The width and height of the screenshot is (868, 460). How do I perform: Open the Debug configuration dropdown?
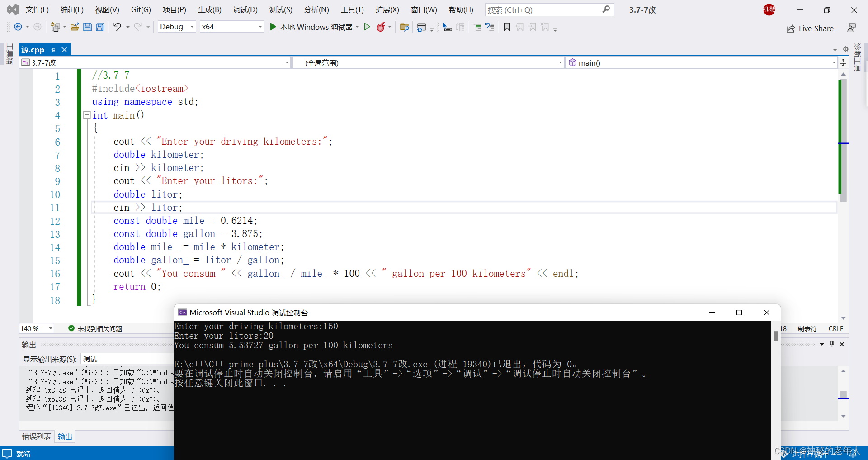click(176, 27)
